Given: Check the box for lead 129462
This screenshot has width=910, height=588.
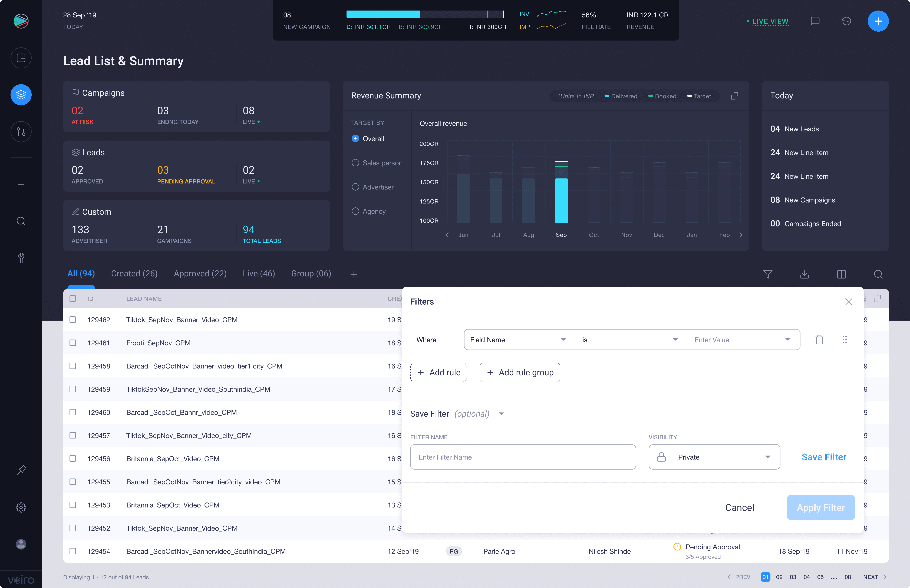Looking at the screenshot, I should [72, 320].
